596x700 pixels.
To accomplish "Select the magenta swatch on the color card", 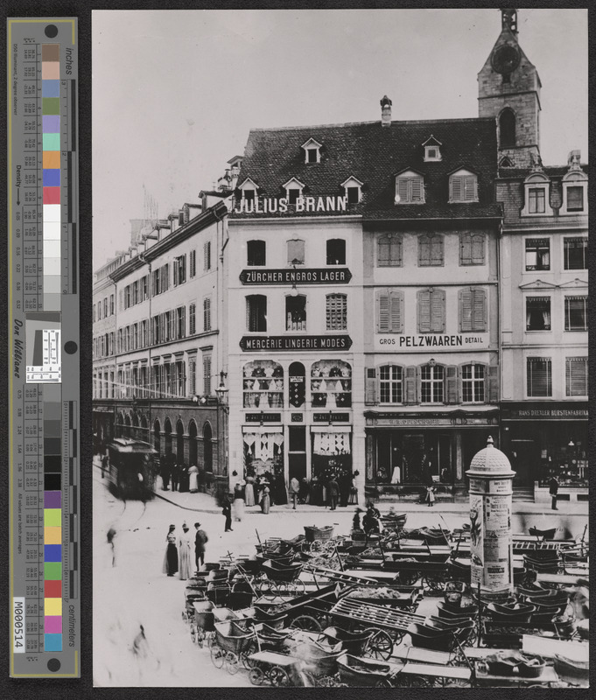I will (x=52, y=624).
